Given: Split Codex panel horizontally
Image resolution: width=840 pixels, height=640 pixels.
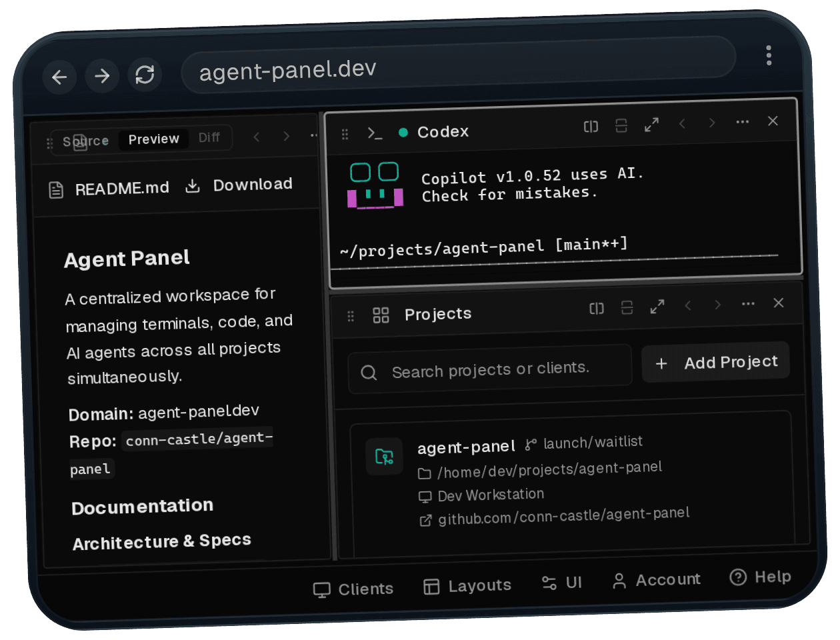Looking at the screenshot, I should (x=591, y=127).
